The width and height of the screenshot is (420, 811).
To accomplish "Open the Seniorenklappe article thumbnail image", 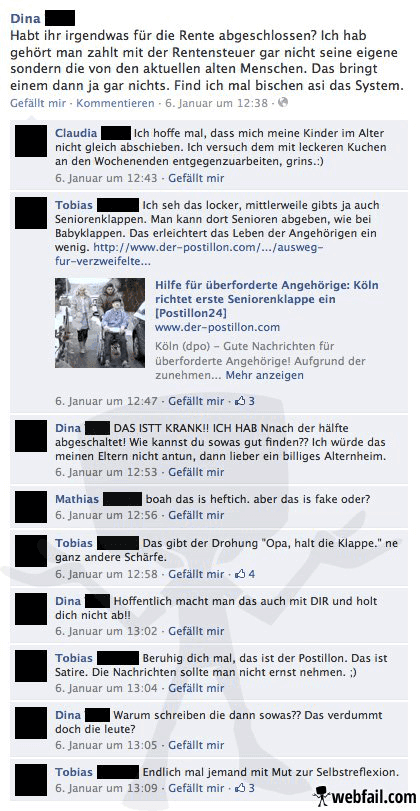I will coord(100,323).
